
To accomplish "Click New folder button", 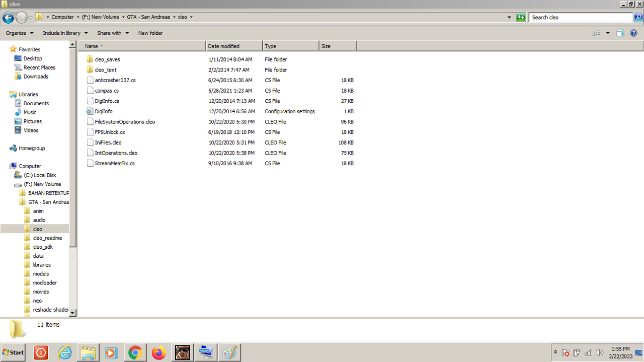I will [x=150, y=33].
